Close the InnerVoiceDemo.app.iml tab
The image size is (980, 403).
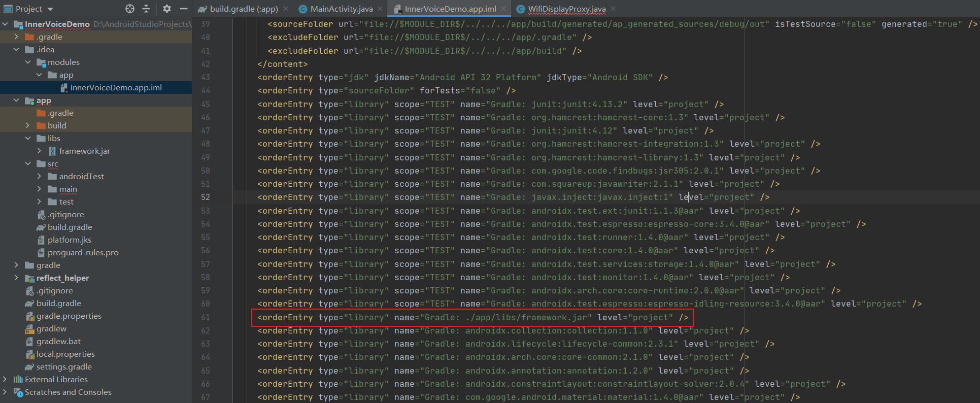tap(503, 9)
